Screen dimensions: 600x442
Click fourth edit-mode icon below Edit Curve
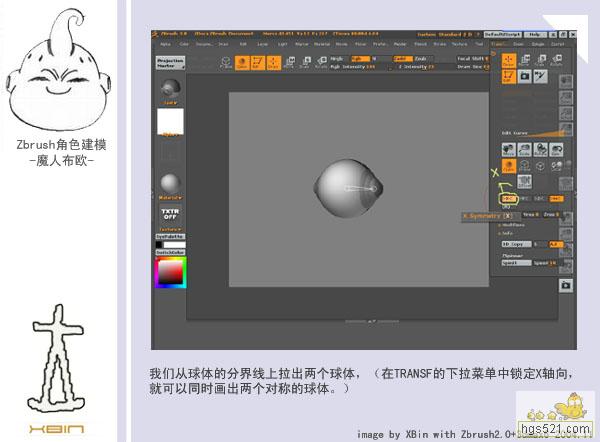click(556, 149)
